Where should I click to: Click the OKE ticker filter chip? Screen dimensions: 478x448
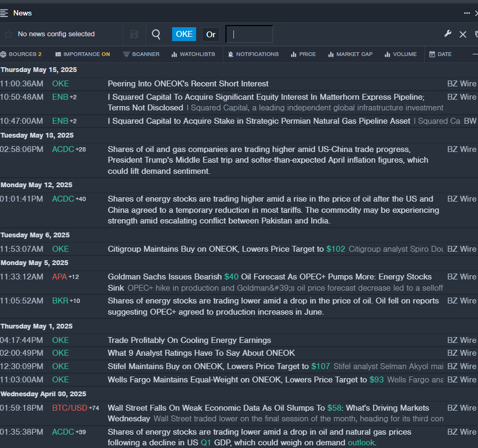click(x=184, y=34)
